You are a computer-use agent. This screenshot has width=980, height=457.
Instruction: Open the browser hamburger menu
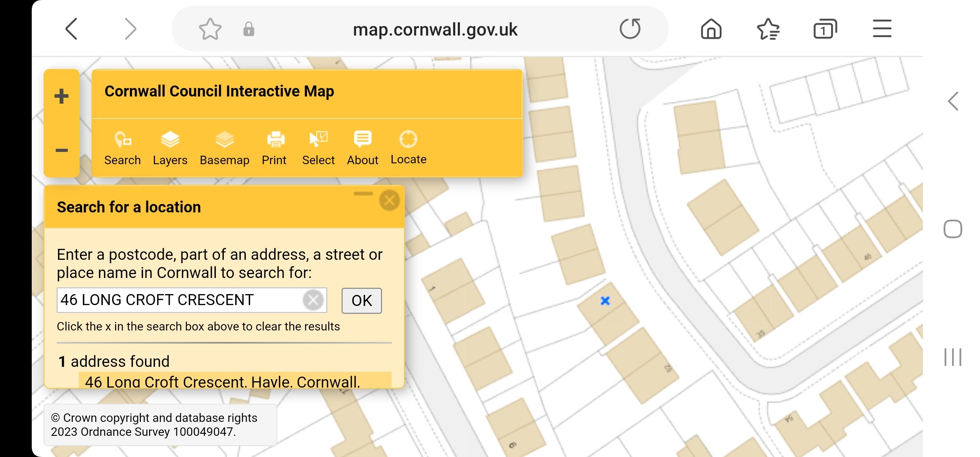882,29
